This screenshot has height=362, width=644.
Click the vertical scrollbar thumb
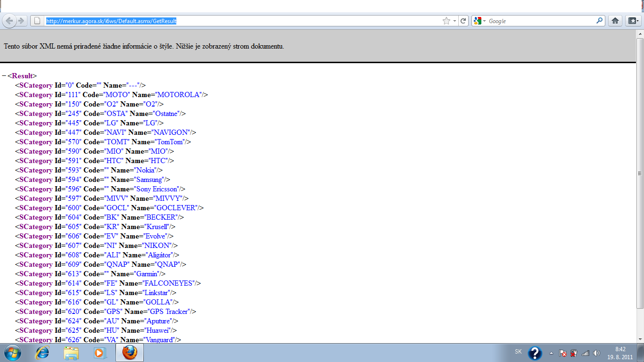[640, 173]
